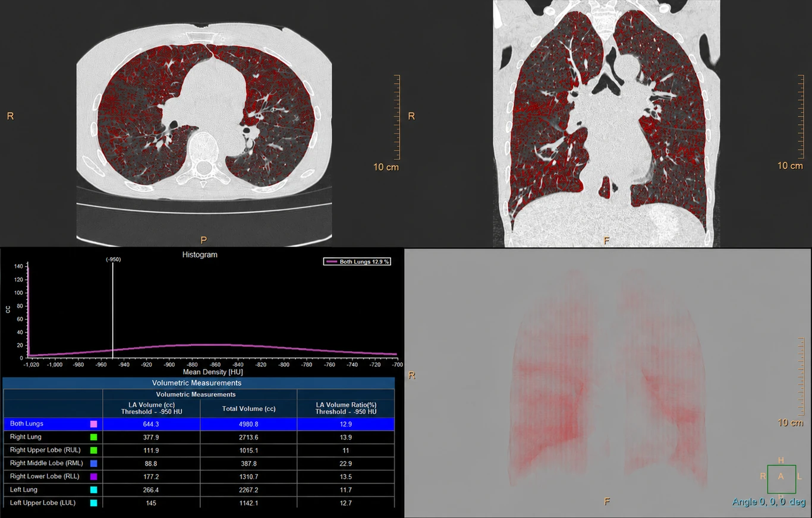The height and width of the screenshot is (518, 812).
Task: Click the 266.4 LA volume cell
Action: point(151,490)
